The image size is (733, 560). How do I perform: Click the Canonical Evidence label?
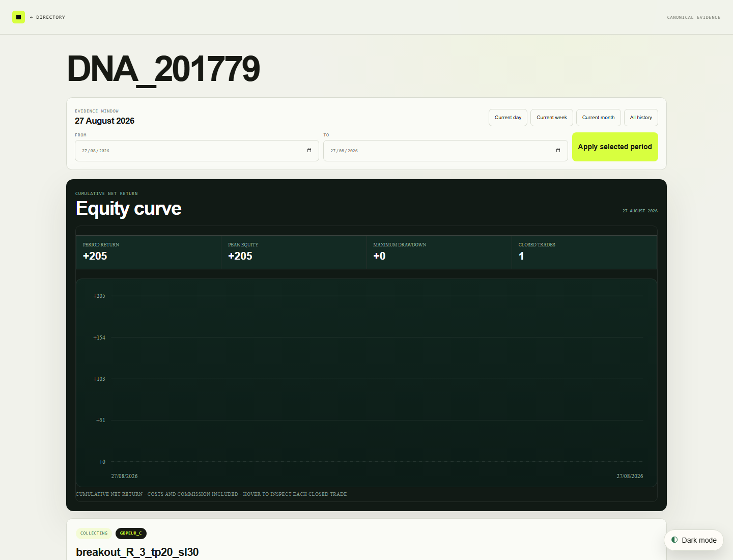click(694, 17)
